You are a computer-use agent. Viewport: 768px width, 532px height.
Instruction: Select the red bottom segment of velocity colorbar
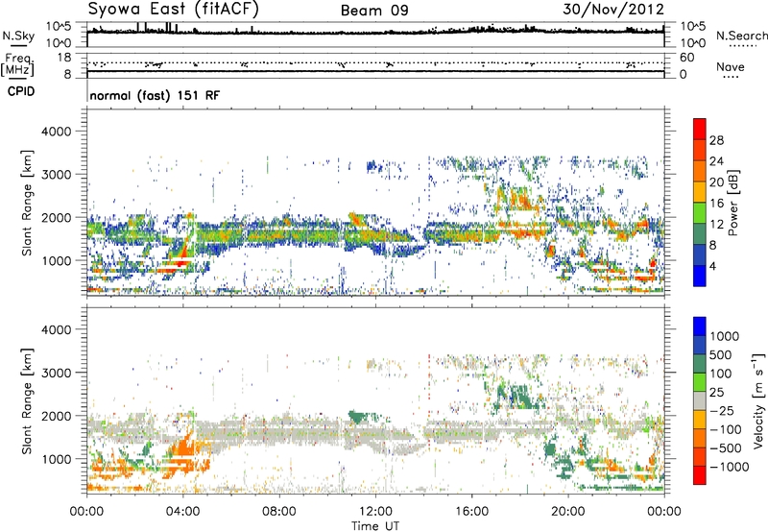tap(700, 475)
